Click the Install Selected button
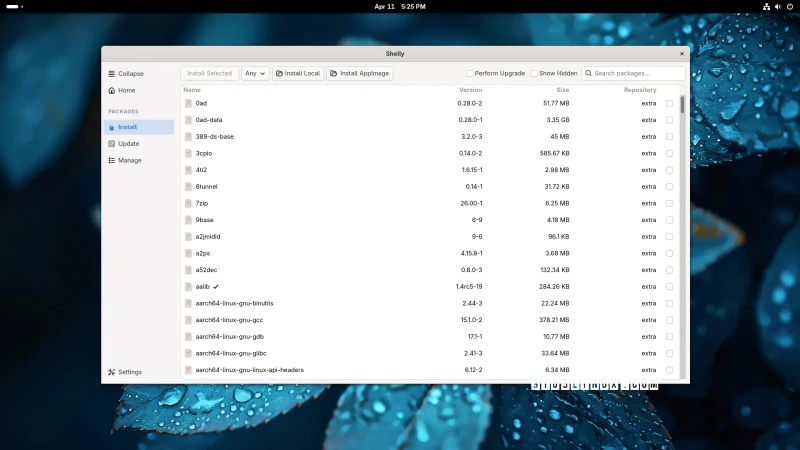 [209, 73]
